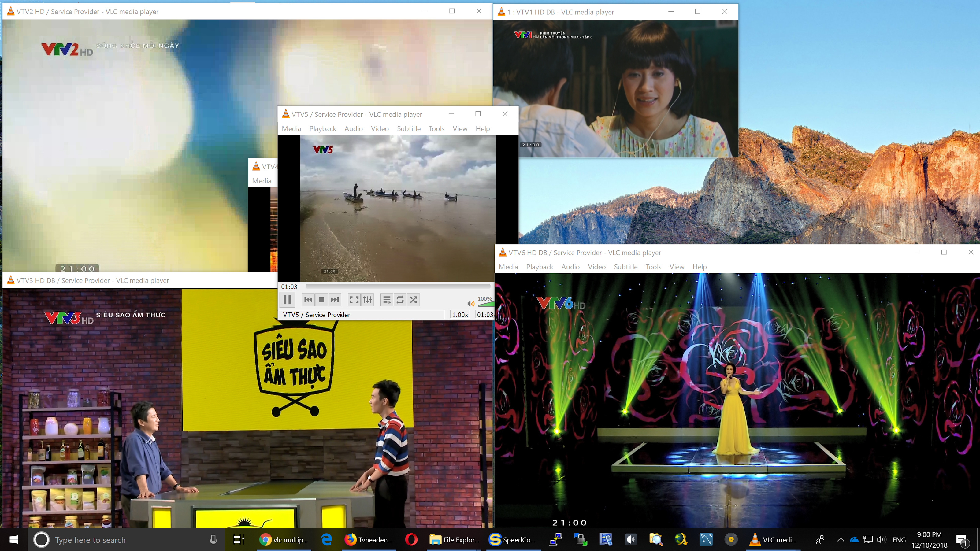Click the previous media button in VTV5 player

(308, 300)
